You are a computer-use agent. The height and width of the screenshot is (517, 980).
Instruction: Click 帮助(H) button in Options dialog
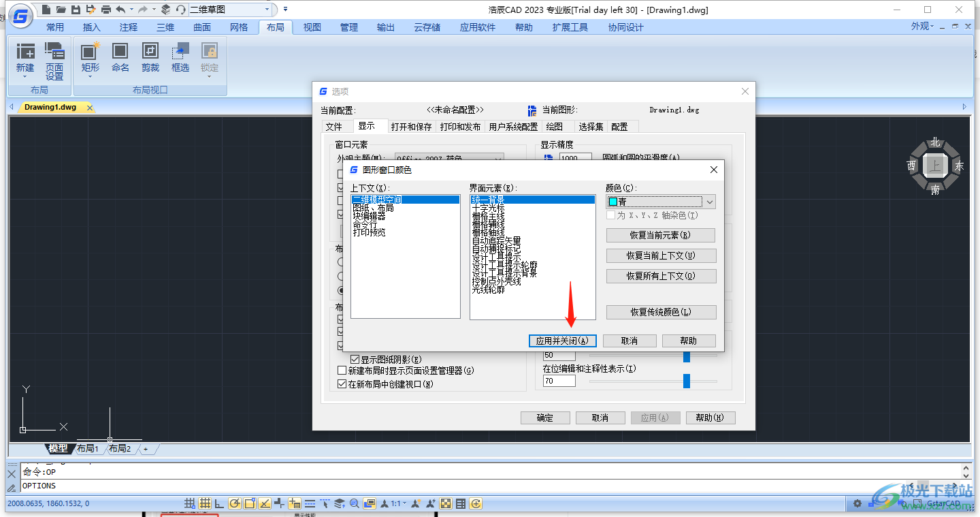(710, 418)
